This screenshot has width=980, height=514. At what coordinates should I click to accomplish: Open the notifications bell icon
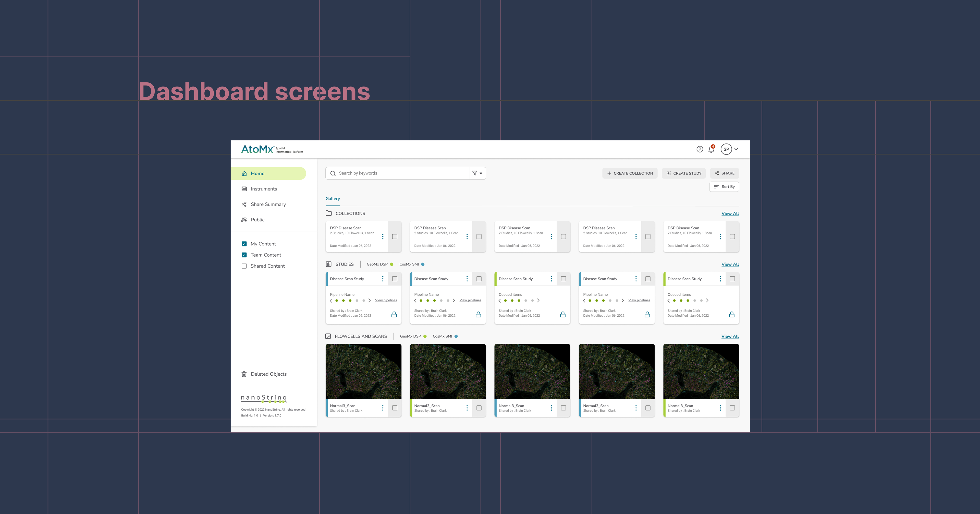click(x=711, y=149)
